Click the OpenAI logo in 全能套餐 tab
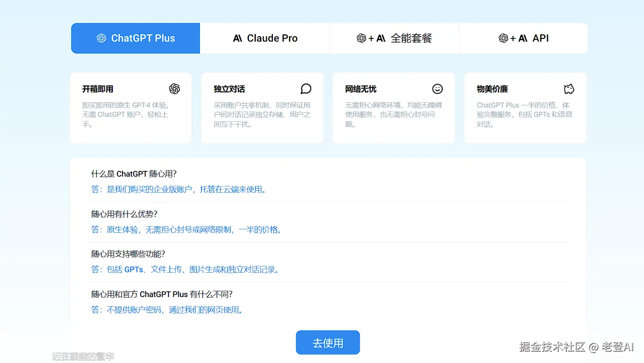 pos(361,38)
